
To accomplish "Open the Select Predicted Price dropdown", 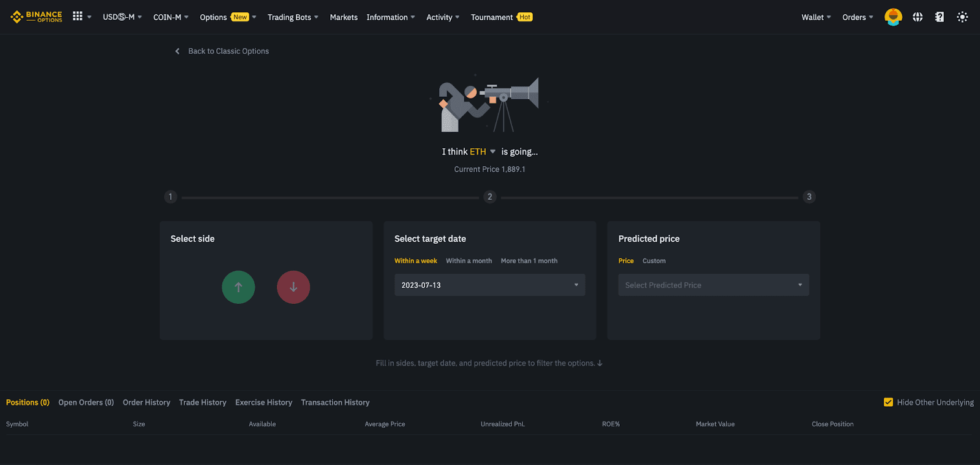I will pyautogui.click(x=714, y=285).
